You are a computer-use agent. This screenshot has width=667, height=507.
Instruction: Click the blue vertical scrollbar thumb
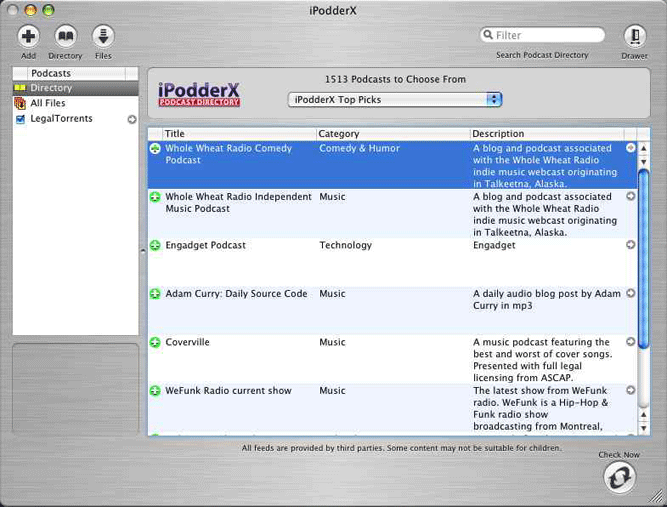point(644,259)
